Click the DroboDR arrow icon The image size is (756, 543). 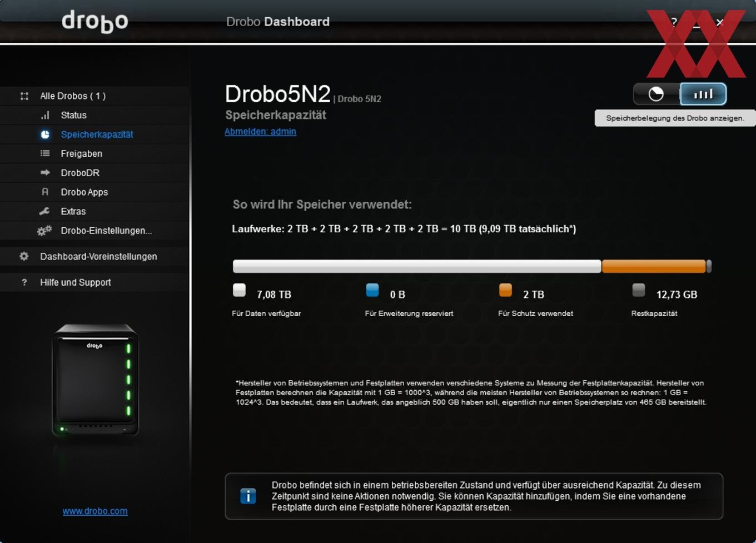[45, 173]
